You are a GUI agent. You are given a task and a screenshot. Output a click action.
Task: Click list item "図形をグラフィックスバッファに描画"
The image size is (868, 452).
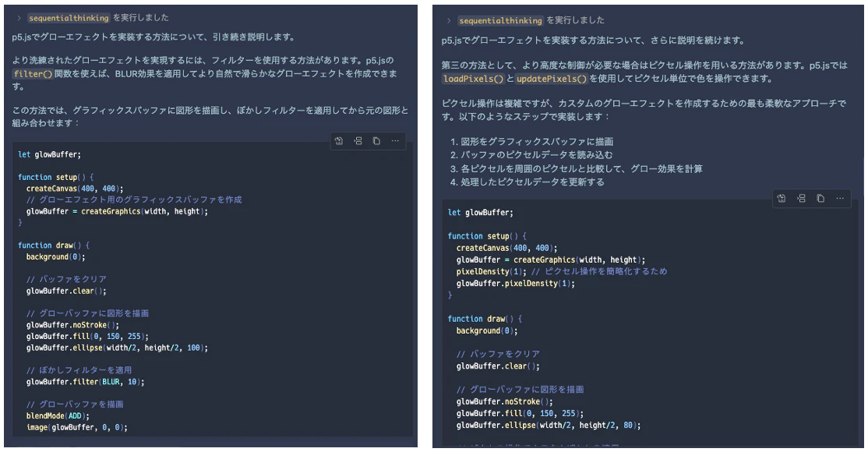click(537, 142)
